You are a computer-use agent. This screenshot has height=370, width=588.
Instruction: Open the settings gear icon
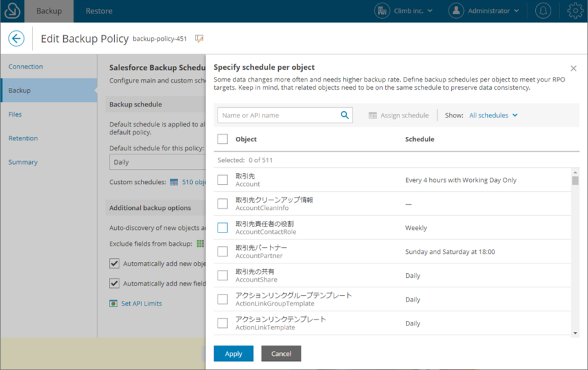coord(575,11)
